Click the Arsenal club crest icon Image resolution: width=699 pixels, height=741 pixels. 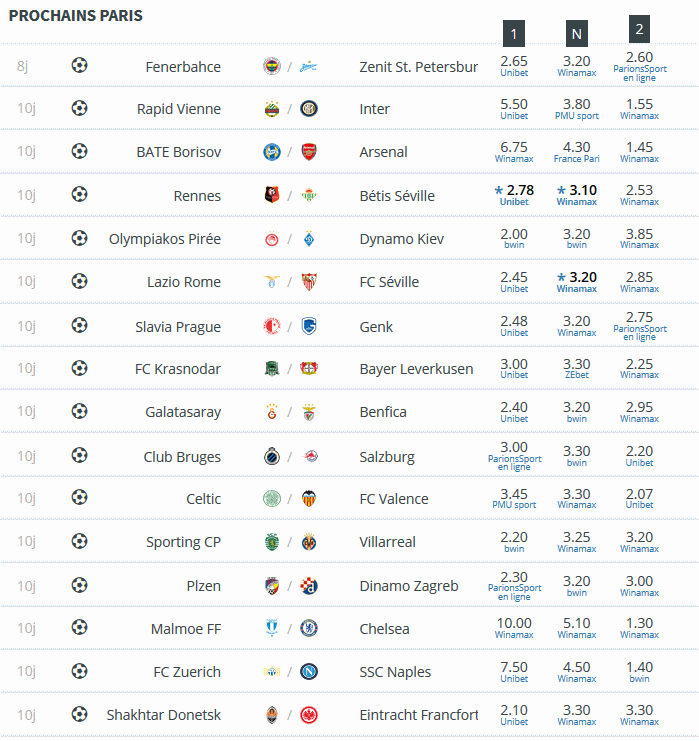[309, 152]
